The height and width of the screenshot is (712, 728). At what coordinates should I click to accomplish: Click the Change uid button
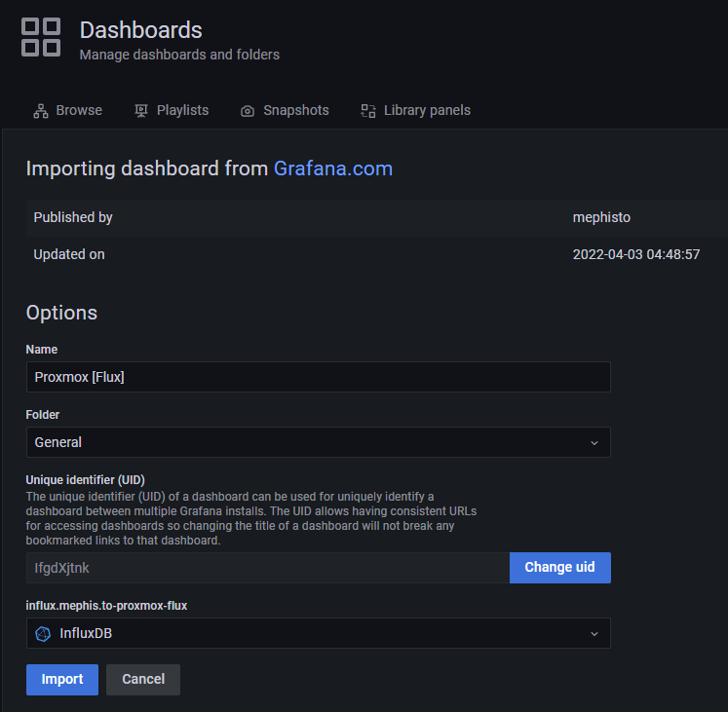pos(559,568)
